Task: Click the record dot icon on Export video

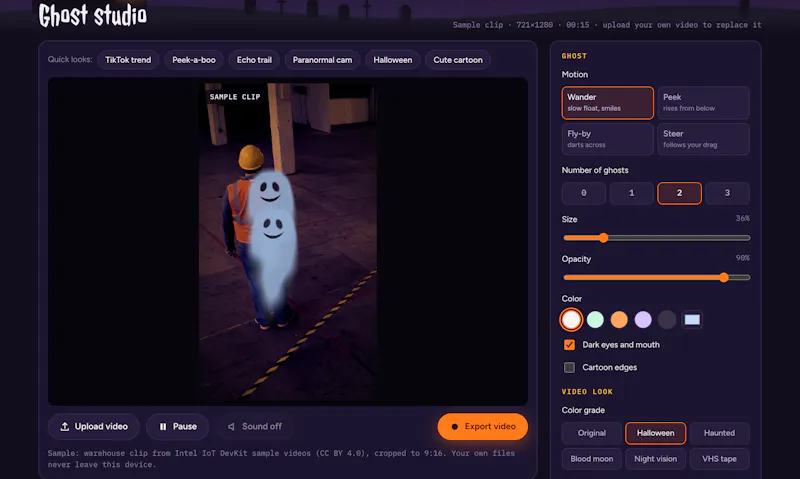Action: tap(455, 426)
